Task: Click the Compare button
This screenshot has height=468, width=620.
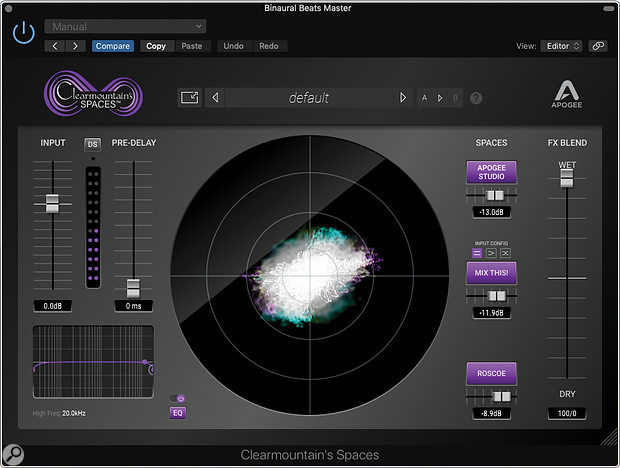Action: (x=113, y=46)
